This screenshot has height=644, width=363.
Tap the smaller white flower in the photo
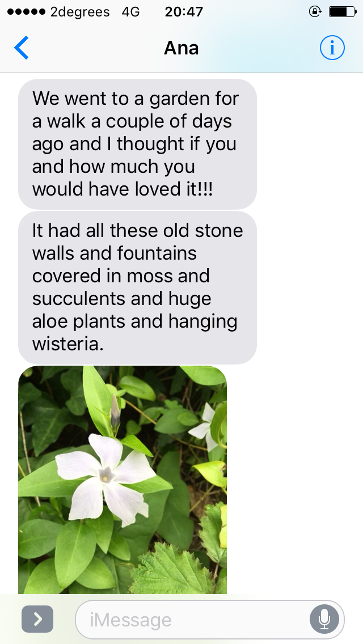click(x=205, y=427)
